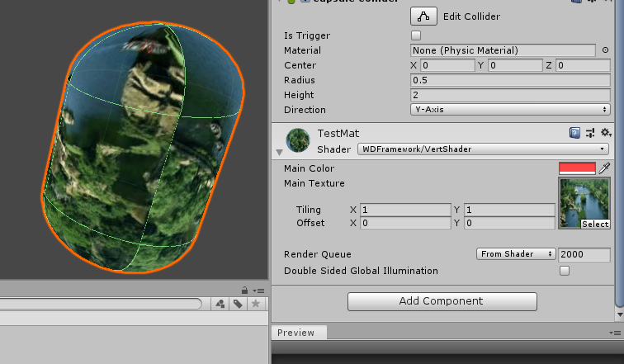
Task: Click the search field in the lower panel
Action: point(100,304)
